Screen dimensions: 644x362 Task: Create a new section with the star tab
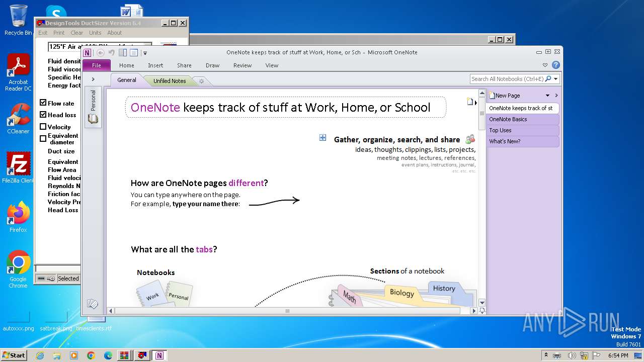pos(201,81)
